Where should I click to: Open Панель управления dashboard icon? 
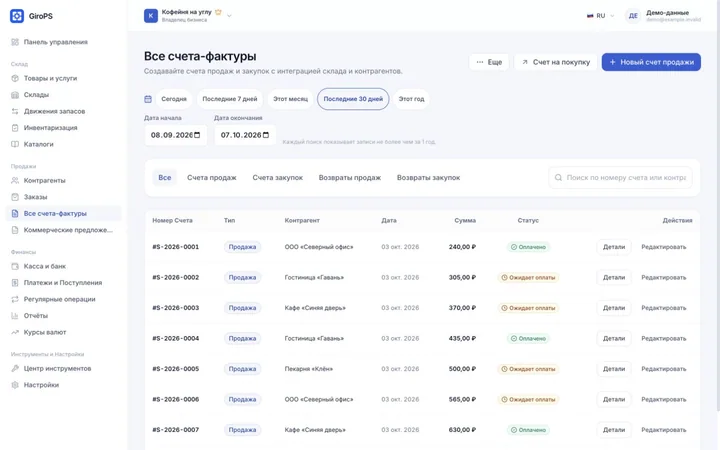point(15,42)
